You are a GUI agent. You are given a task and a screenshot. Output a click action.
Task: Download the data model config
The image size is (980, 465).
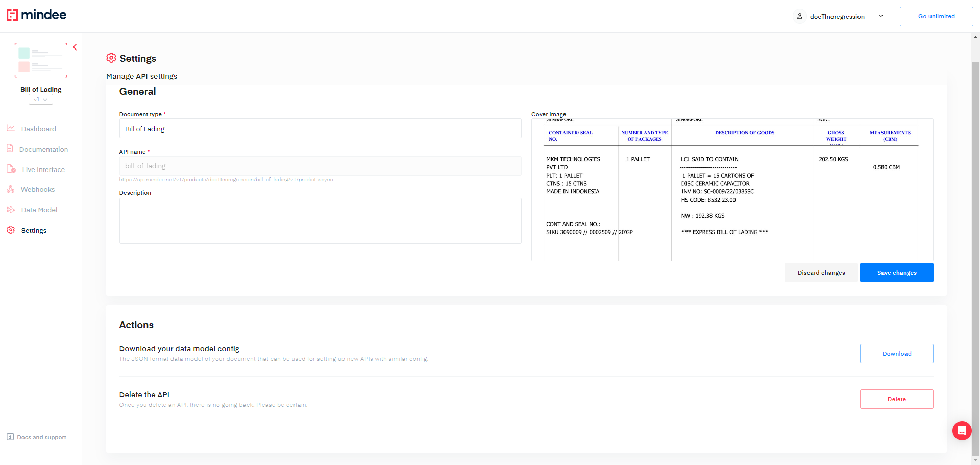896,354
